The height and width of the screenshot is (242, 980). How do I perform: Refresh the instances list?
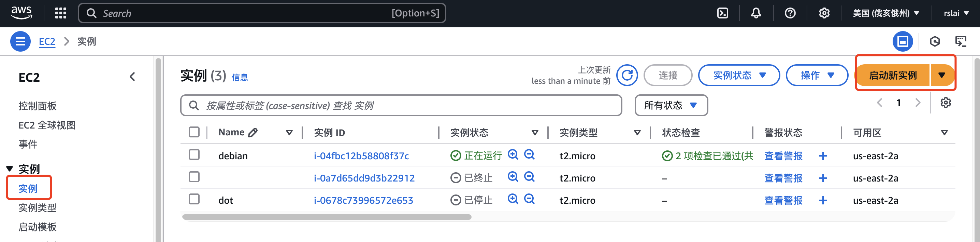pyautogui.click(x=627, y=76)
